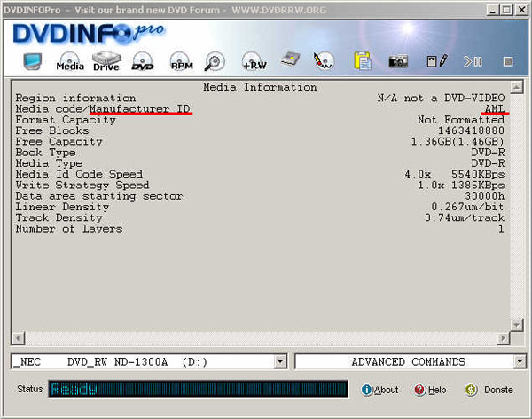
Task: Select the 'N/A not a DVD-VIDEO' value
Action: [441, 99]
